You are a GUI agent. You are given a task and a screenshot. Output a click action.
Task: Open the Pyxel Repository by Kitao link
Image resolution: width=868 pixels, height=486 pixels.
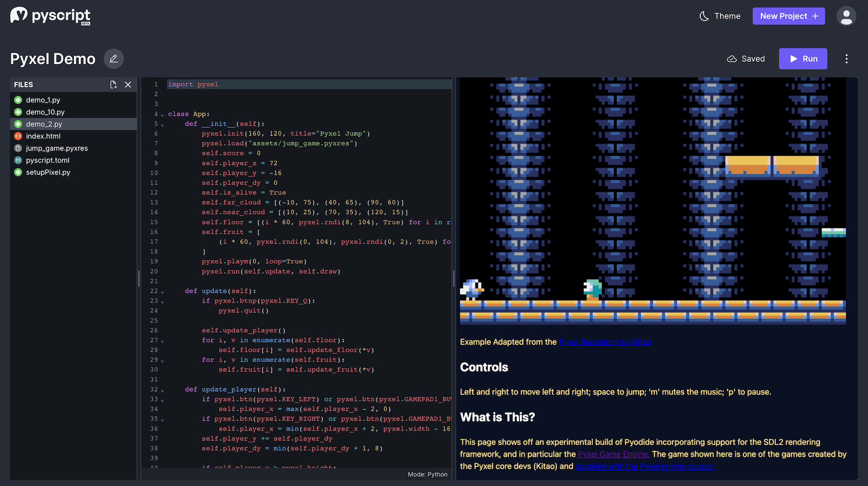605,342
